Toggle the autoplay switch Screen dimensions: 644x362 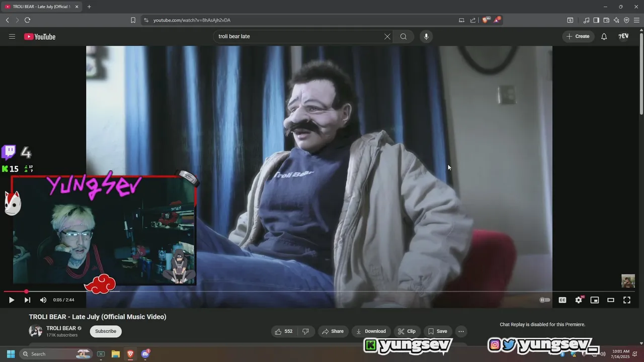545,300
